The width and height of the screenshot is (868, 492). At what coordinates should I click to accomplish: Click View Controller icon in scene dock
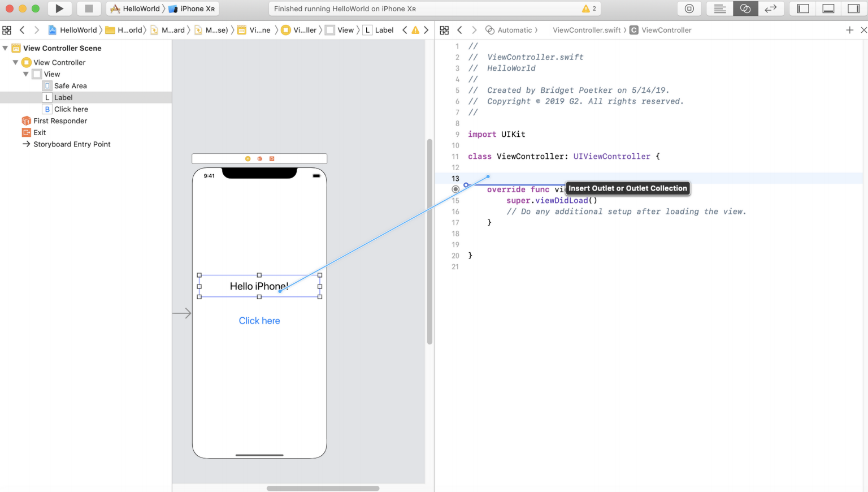coord(248,159)
